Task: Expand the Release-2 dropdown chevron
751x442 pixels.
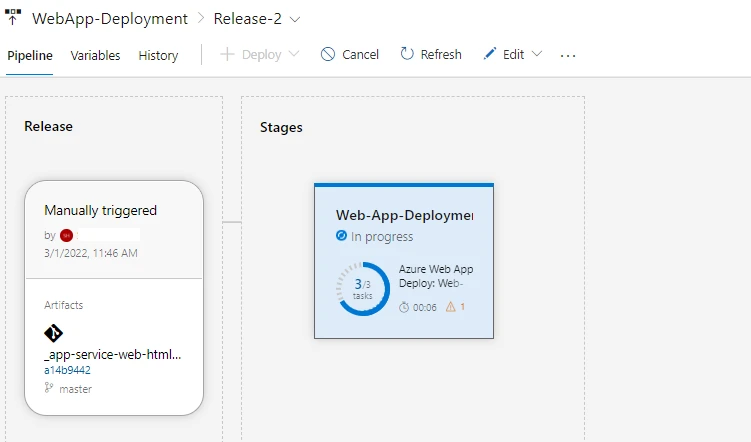Action: 294,19
